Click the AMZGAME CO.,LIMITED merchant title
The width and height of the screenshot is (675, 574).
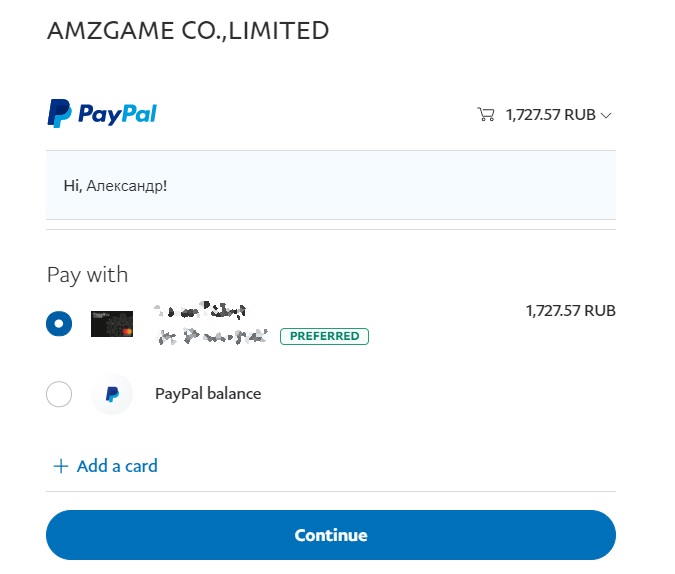188,31
